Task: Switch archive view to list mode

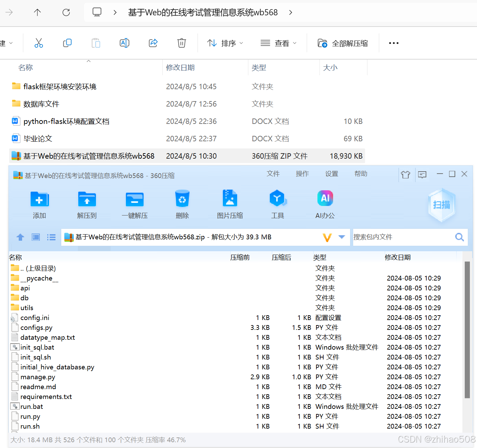Action: (x=51, y=237)
